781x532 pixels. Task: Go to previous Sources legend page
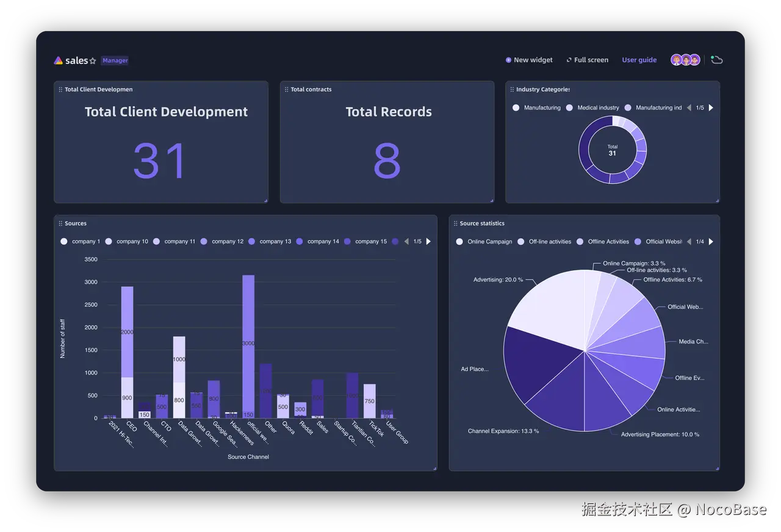(x=406, y=242)
